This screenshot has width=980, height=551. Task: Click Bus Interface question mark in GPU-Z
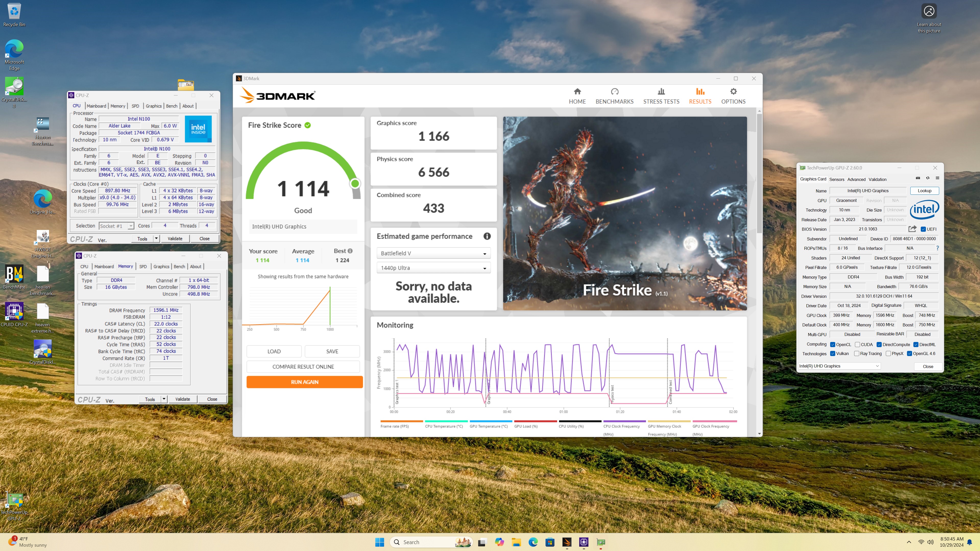[937, 248]
